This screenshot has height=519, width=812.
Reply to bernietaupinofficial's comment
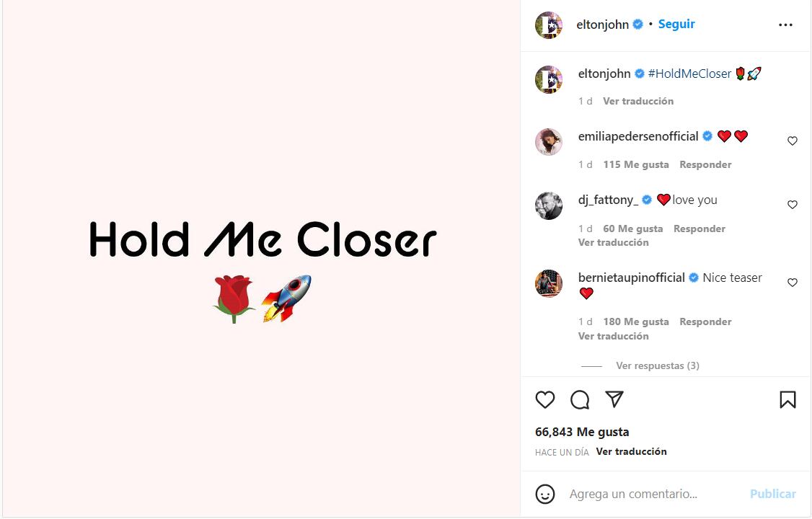(x=705, y=321)
